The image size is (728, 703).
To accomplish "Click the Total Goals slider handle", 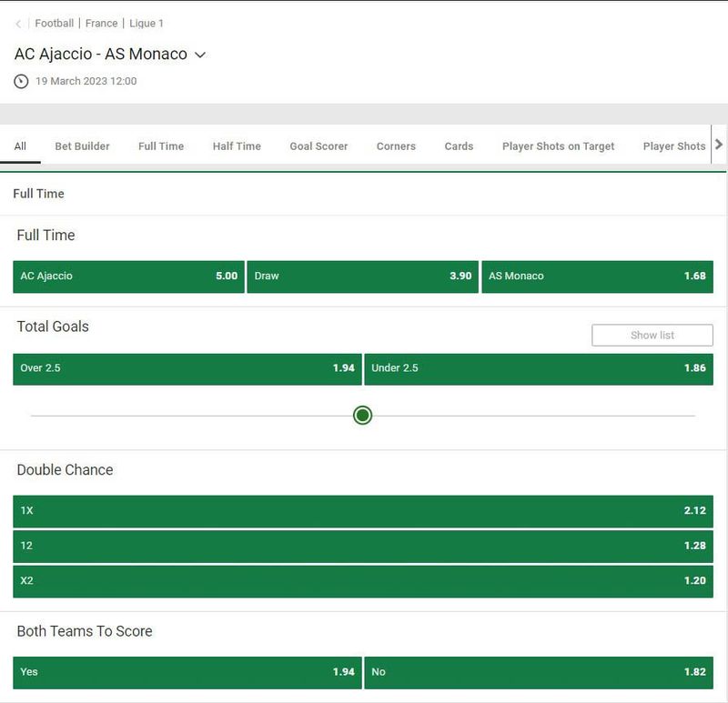I will click(362, 416).
